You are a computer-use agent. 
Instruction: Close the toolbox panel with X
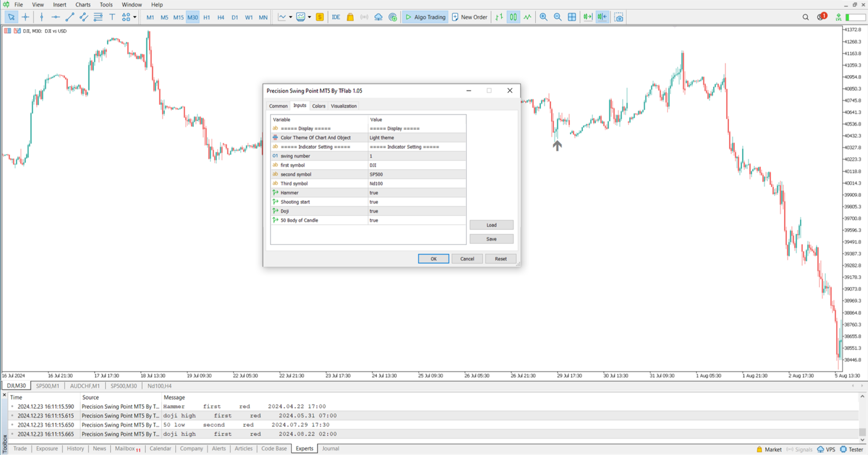coord(5,395)
